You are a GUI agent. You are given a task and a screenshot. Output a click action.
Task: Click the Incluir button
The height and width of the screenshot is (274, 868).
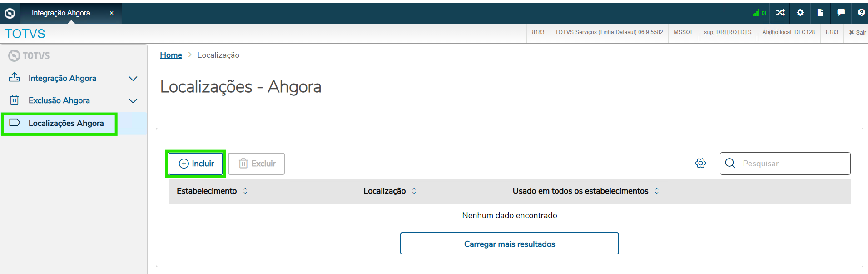point(196,164)
